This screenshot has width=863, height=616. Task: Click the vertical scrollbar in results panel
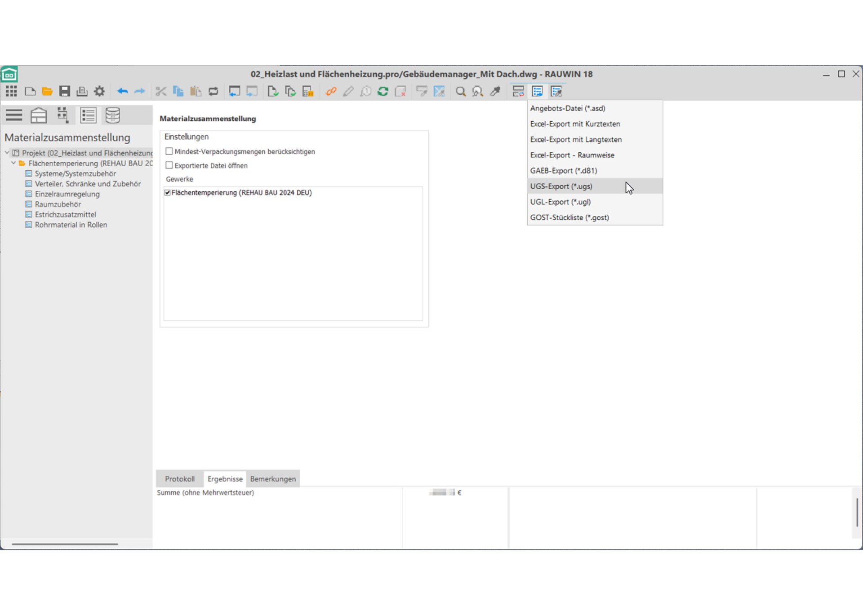coord(857,512)
